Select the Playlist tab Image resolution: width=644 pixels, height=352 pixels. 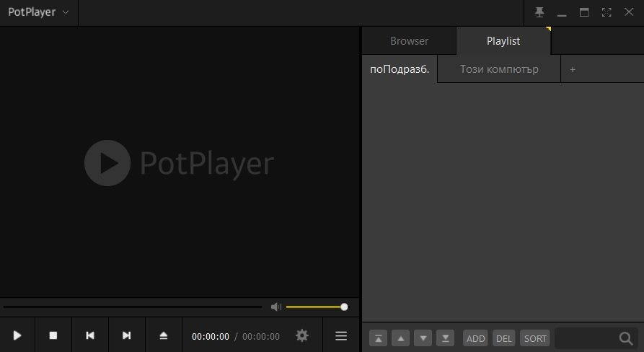pyautogui.click(x=503, y=41)
